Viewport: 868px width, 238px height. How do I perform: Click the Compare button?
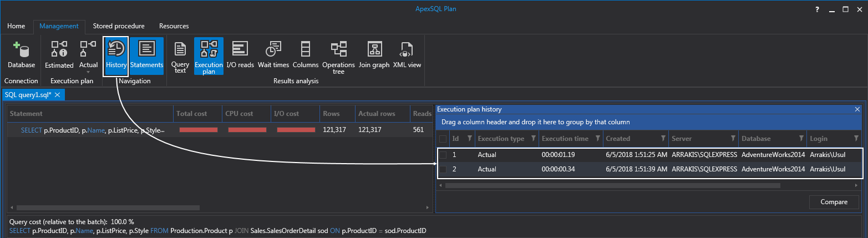click(x=834, y=202)
